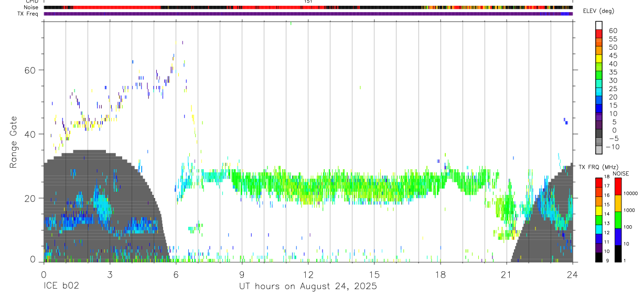Click the red 60 degree elevation swatch
The image size is (644, 297).
(599, 34)
